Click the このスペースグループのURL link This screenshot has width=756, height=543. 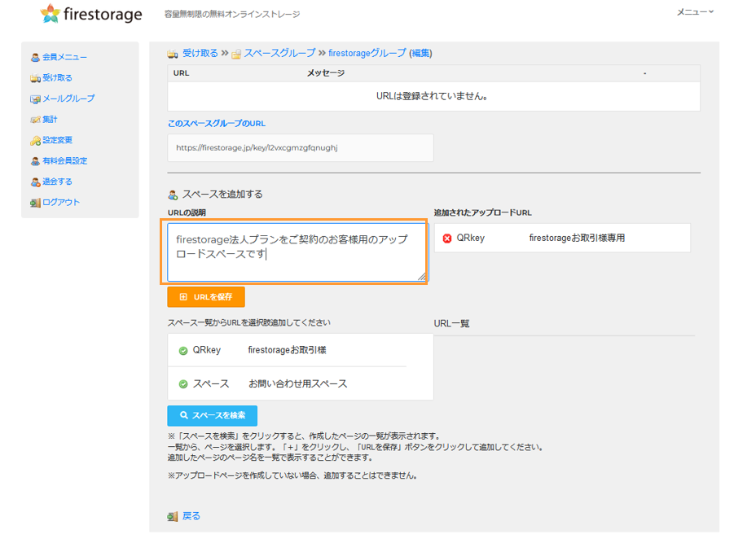(217, 124)
